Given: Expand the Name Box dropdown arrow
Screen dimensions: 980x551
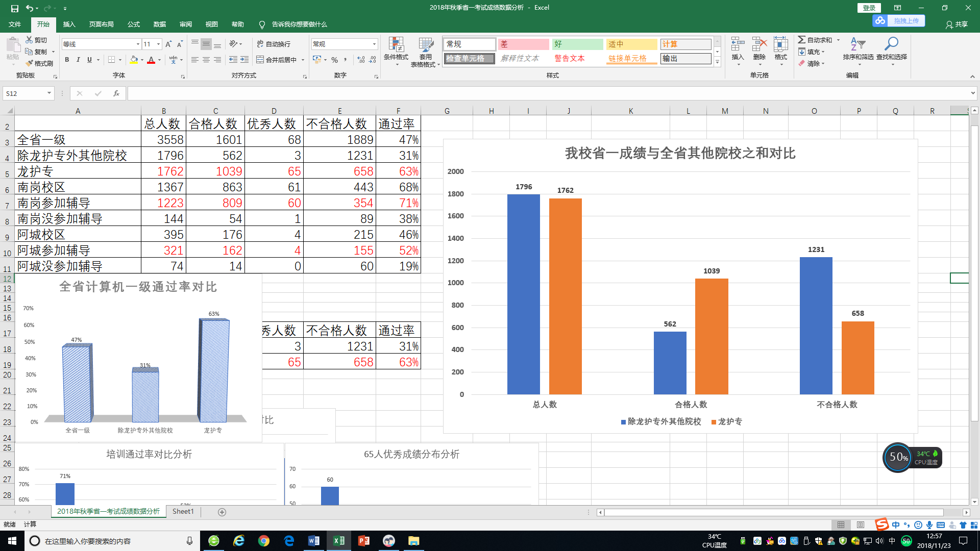Looking at the screenshot, I should point(49,93).
